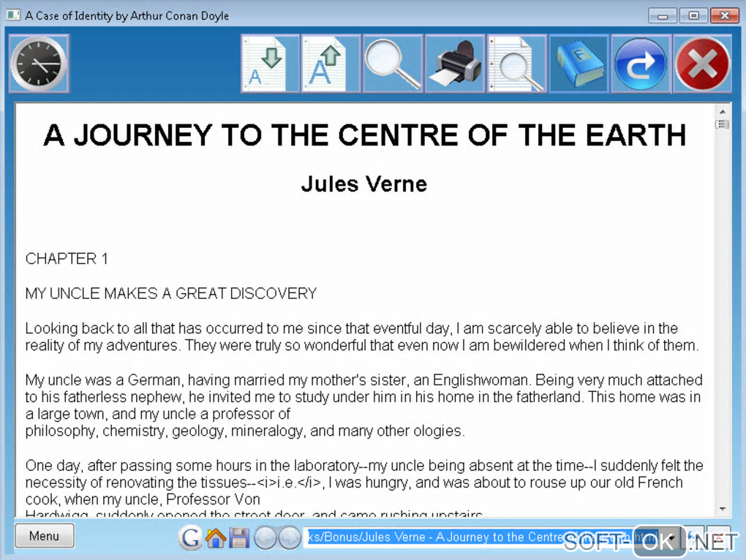Click paragraph starting 'My uncle was a German'
This screenshot has width=746, height=560.
click(364, 405)
